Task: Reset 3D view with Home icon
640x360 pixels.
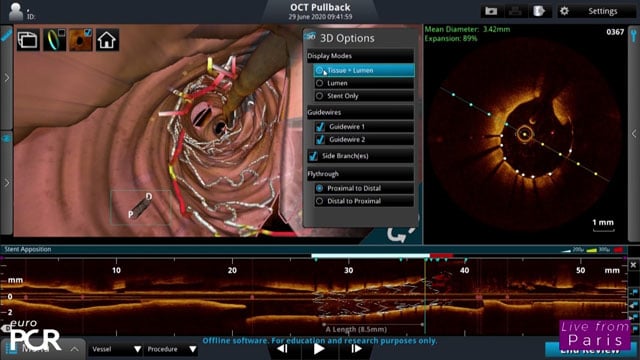Action: [x=107, y=40]
